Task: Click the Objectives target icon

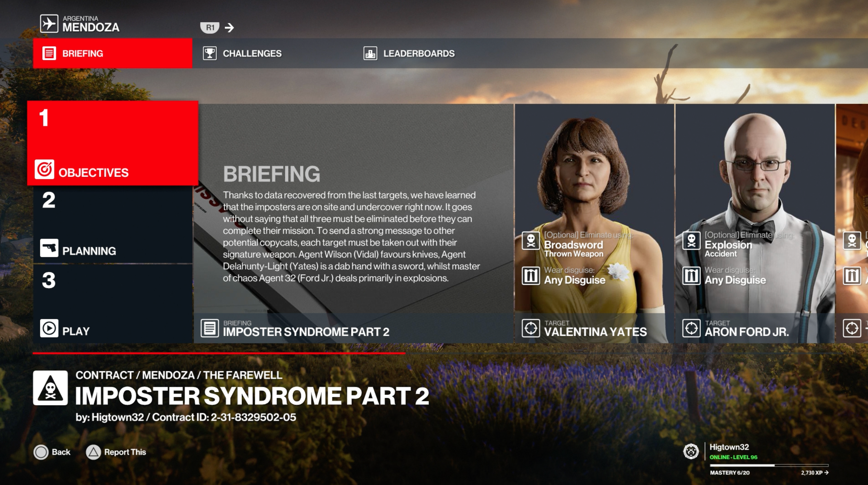Action: (x=44, y=169)
